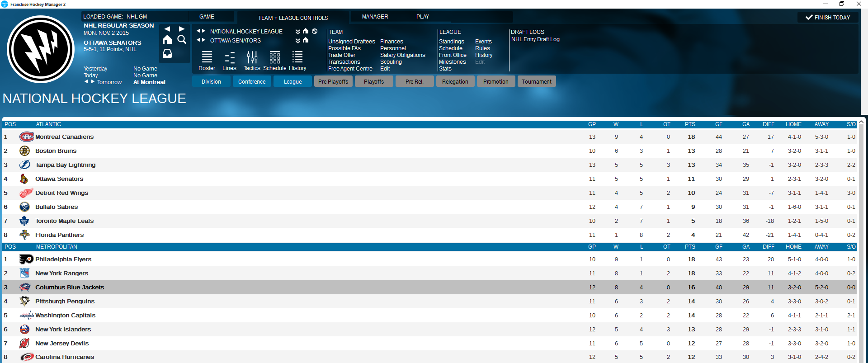
Task: Expand the Ottawa Senators dropdown chevron
Action: [298, 41]
